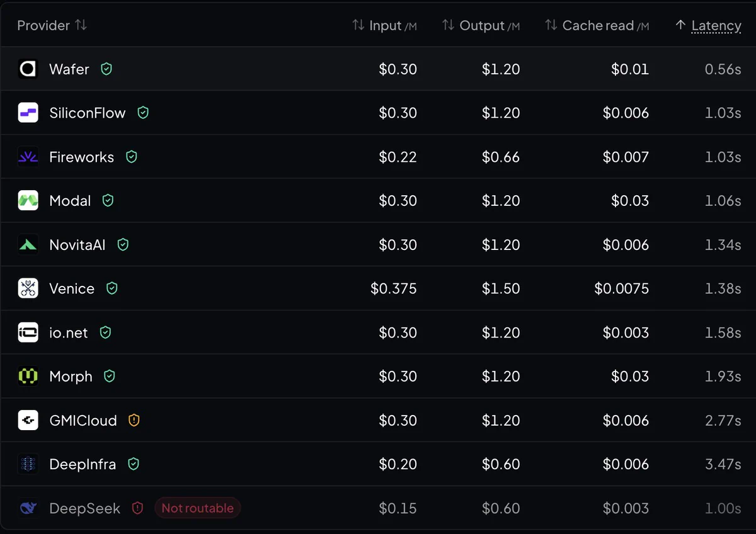Click the yellow warning shield beside GMICloud
Image resolution: width=756 pixels, height=534 pixels.
click(134, 420)
